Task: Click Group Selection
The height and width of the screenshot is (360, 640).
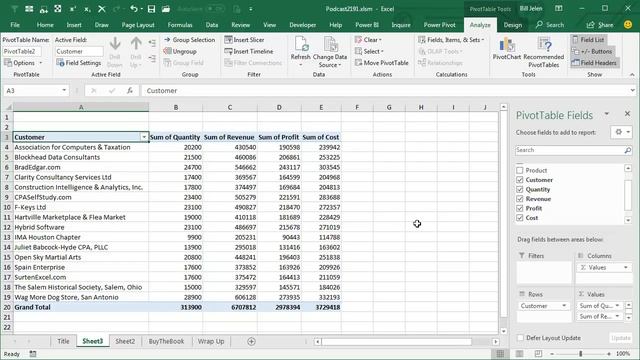Action: [189, 40]
